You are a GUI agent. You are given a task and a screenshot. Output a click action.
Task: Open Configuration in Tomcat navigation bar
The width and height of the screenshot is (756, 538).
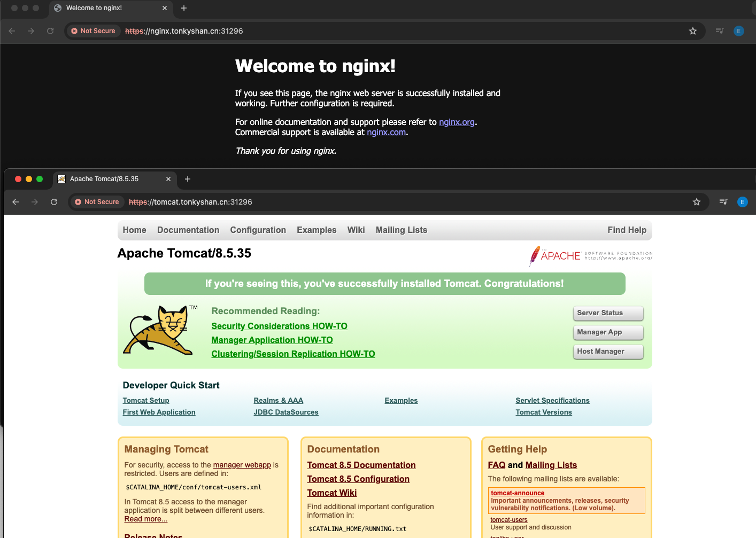[x=258, y=230]
